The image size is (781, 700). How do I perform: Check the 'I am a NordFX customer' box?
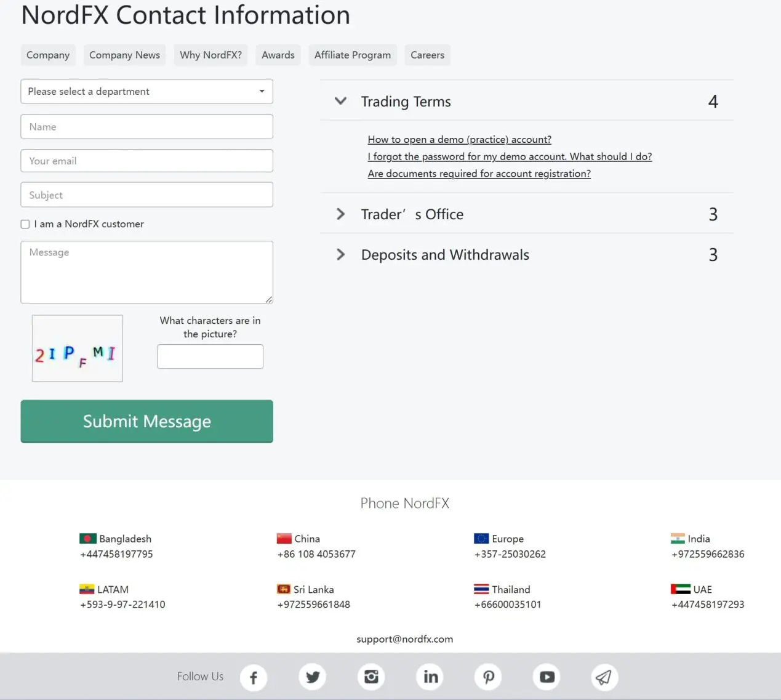tap(25, 224)
